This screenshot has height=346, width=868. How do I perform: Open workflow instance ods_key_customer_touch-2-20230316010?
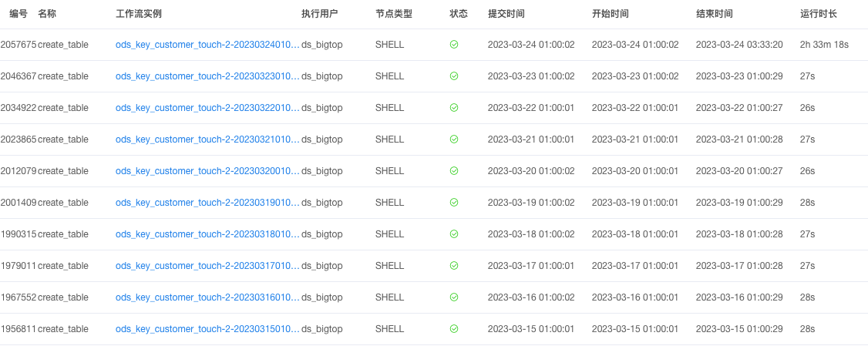tap(207, 297)
